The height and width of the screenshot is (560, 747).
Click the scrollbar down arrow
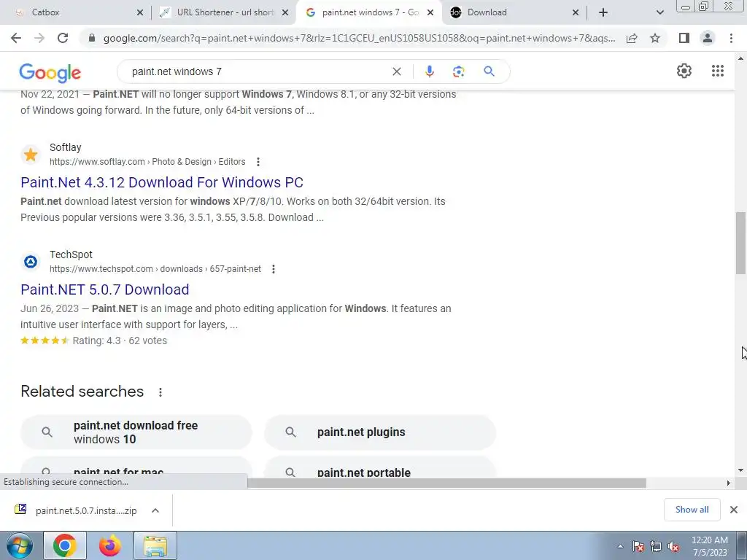(740, 470)
